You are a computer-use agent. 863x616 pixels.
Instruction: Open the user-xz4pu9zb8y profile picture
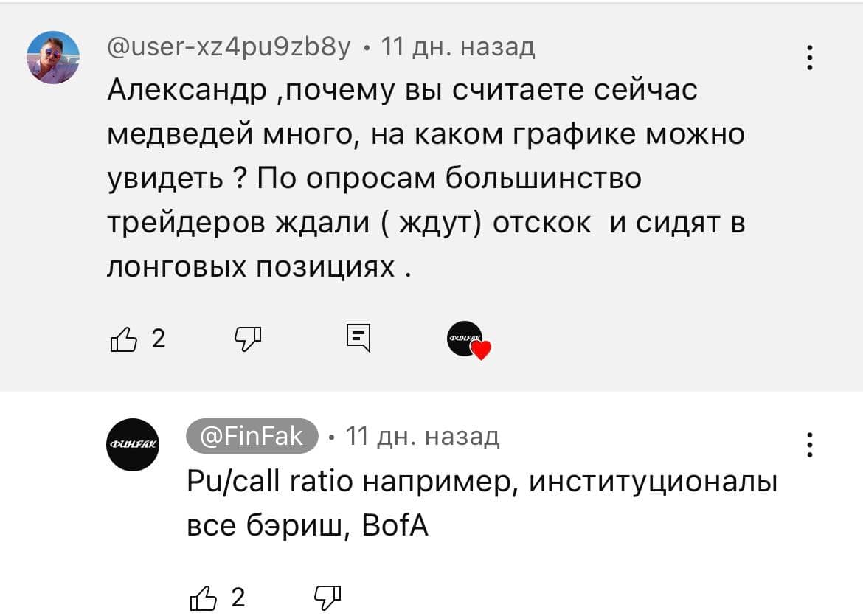[53, 58]
